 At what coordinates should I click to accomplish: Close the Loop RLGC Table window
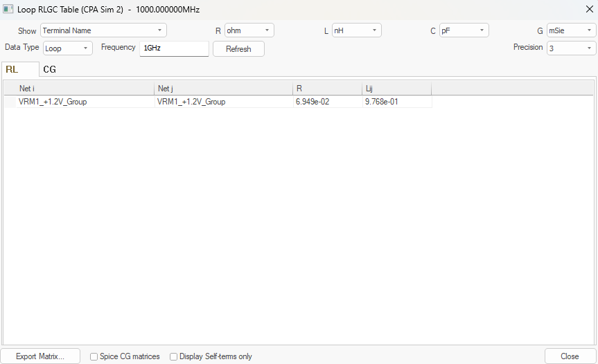coord(589,9)
